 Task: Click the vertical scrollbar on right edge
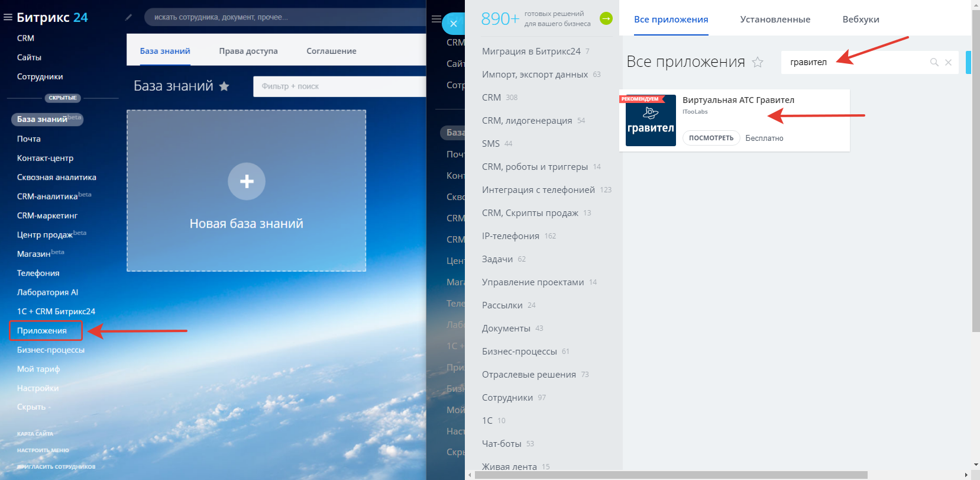coord(976,172)
